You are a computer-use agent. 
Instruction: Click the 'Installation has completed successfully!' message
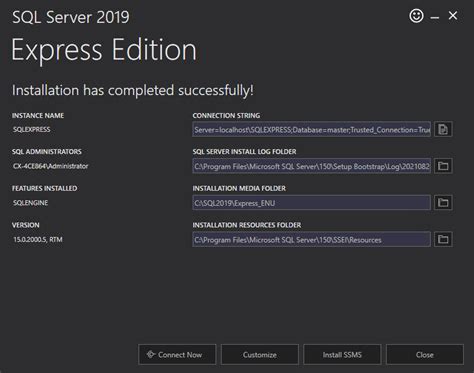pyautogui.click(x=133, y=90)
